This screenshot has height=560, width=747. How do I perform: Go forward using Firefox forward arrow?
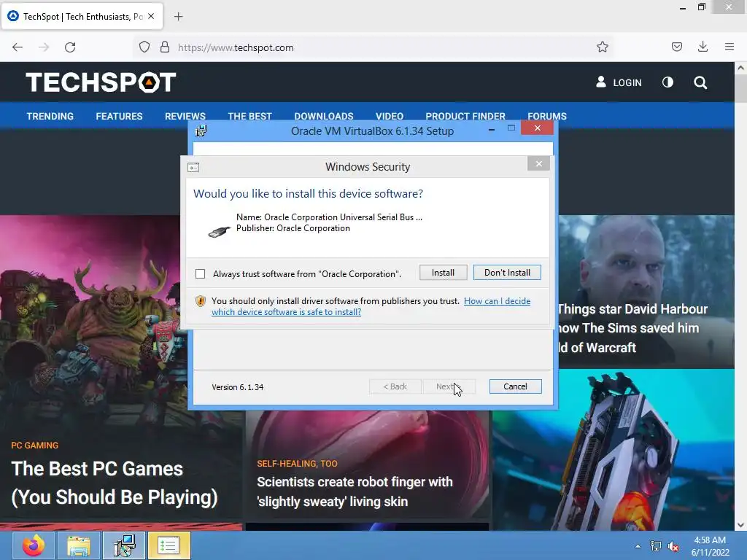tap(44, 47)
